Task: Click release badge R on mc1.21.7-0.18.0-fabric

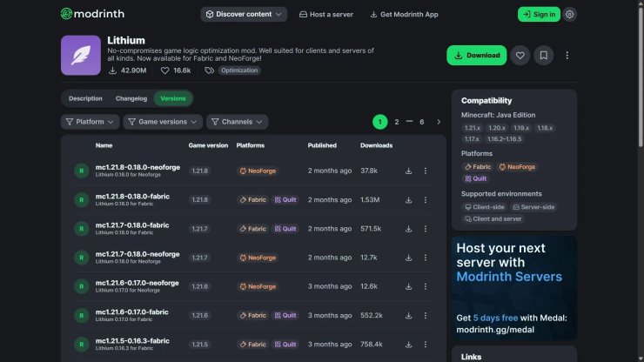Action: coord(81,229)
